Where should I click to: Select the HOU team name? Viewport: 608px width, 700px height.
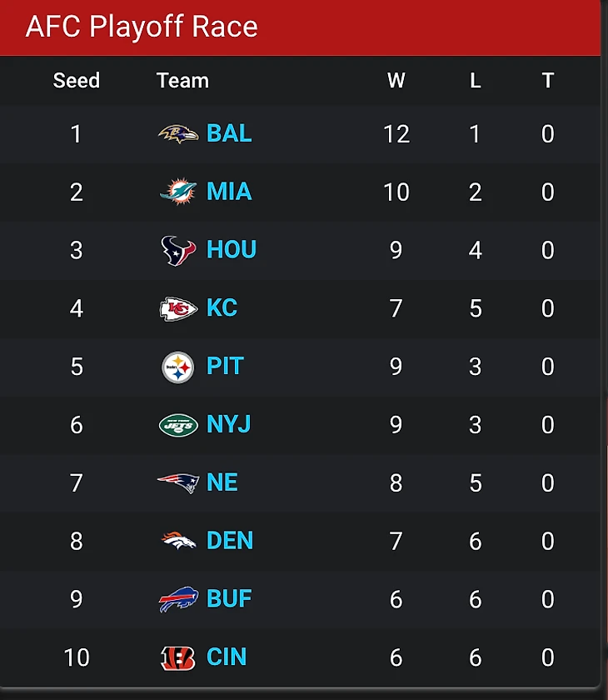pyautogui.click(x=232, y=249)
